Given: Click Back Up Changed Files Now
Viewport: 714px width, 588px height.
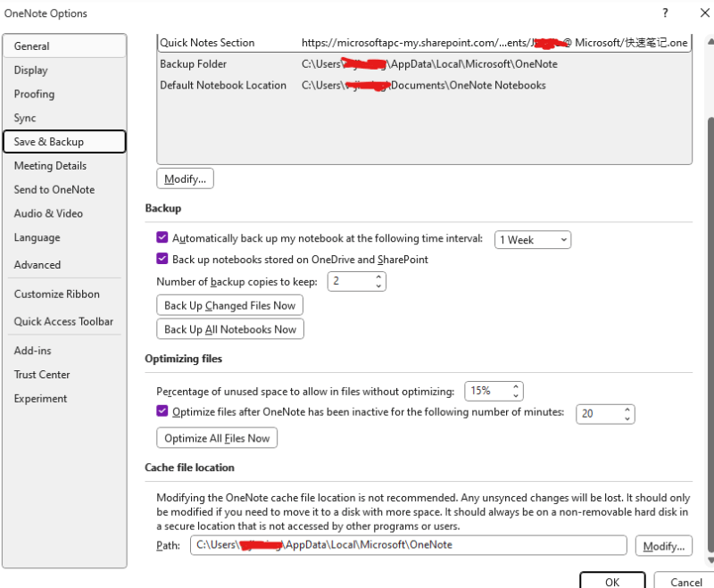Looking at the screenshot, I should [229, 304].
